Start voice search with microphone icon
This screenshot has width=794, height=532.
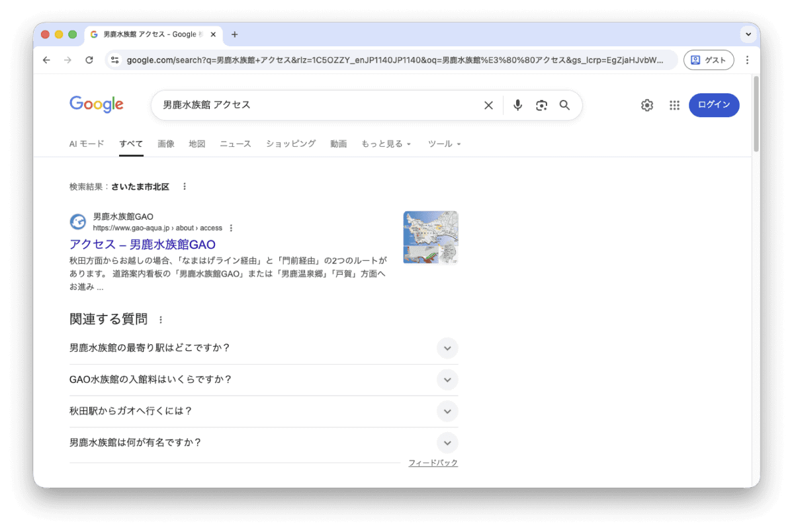tap(518, 105)
